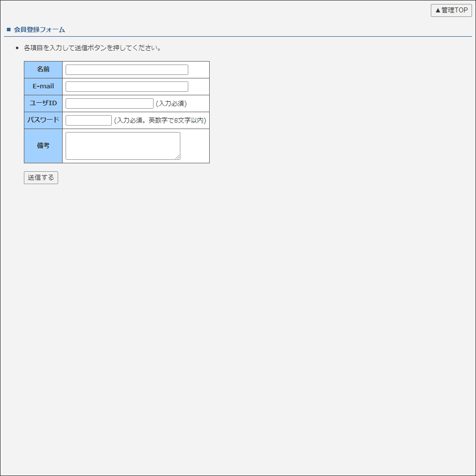Click inside the 備考 textarea
This screenshot has width=476, height=476.
coord(122,145)
